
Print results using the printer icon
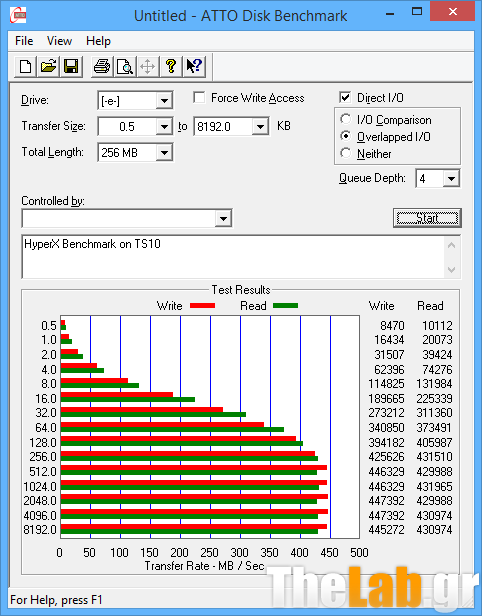pyautogui.click(x=102, y=66)
